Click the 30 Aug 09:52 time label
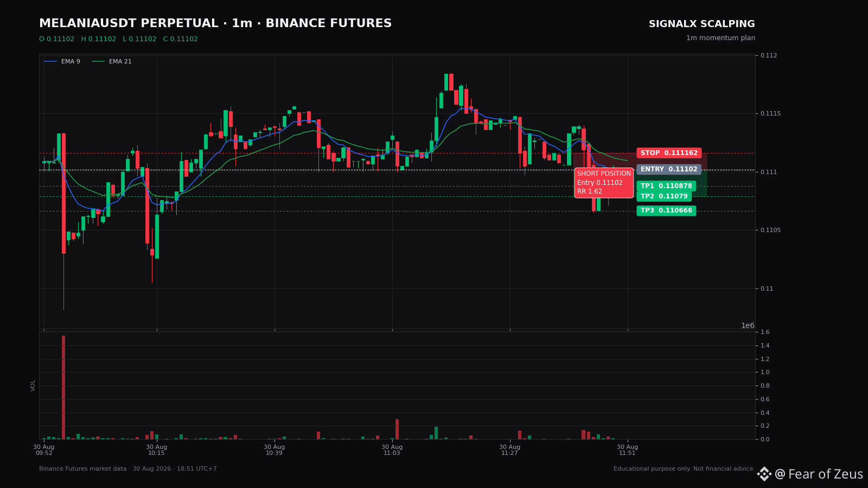Viewport: 868px width, 488px height. point(44,450)
